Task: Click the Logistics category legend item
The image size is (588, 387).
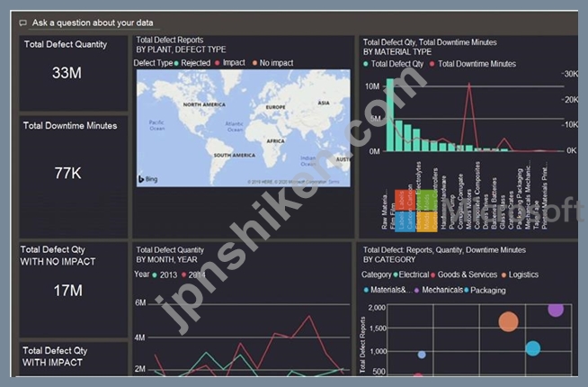Action: pyautogui.click(x=520, y=274)
